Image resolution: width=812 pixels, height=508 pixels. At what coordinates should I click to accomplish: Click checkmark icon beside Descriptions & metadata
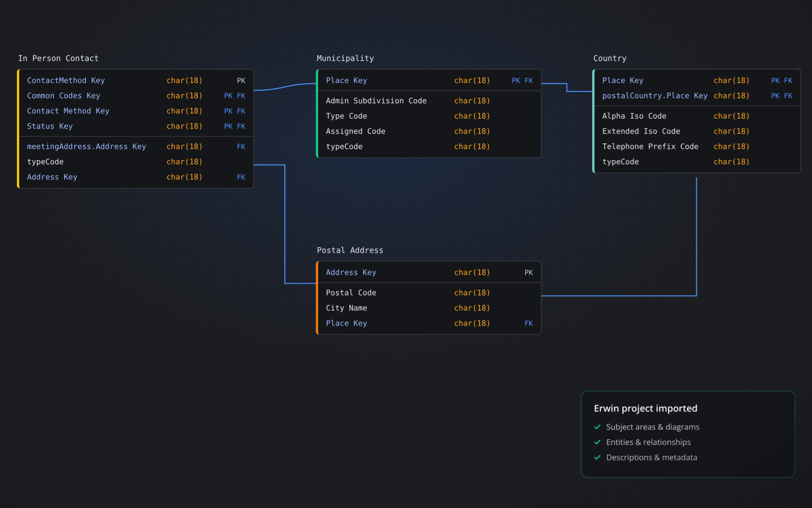[x=597, y=457]
